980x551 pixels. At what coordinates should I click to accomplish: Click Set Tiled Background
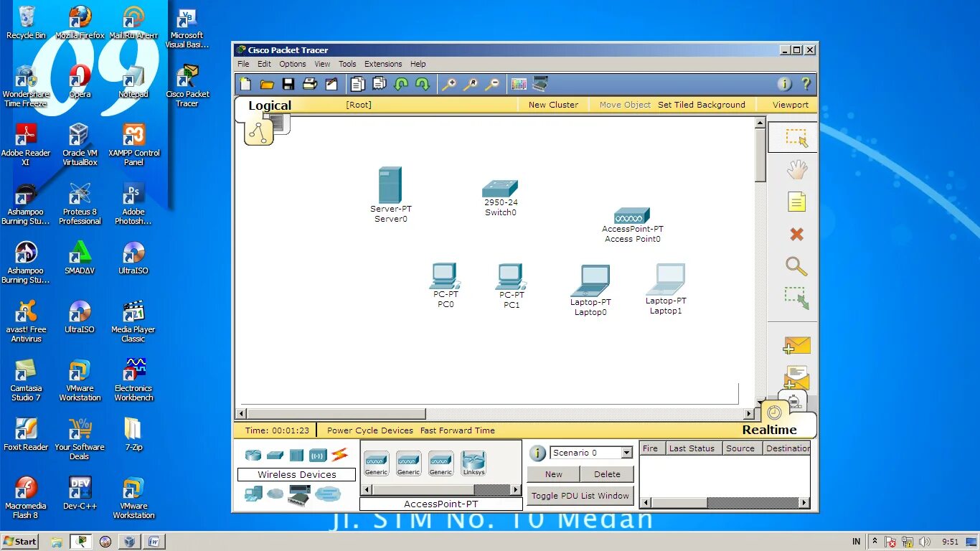click(x=702, y=105)
